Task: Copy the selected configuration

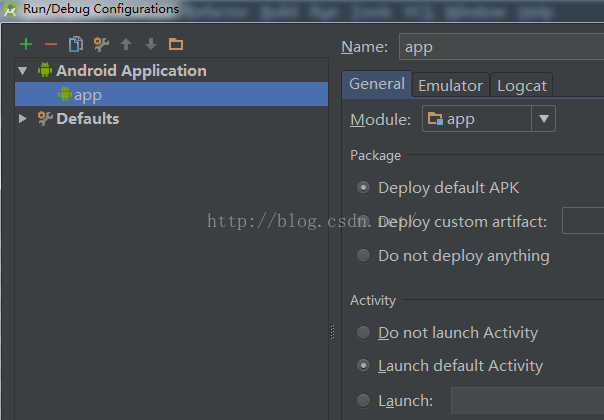Action: tap(76, 44)
